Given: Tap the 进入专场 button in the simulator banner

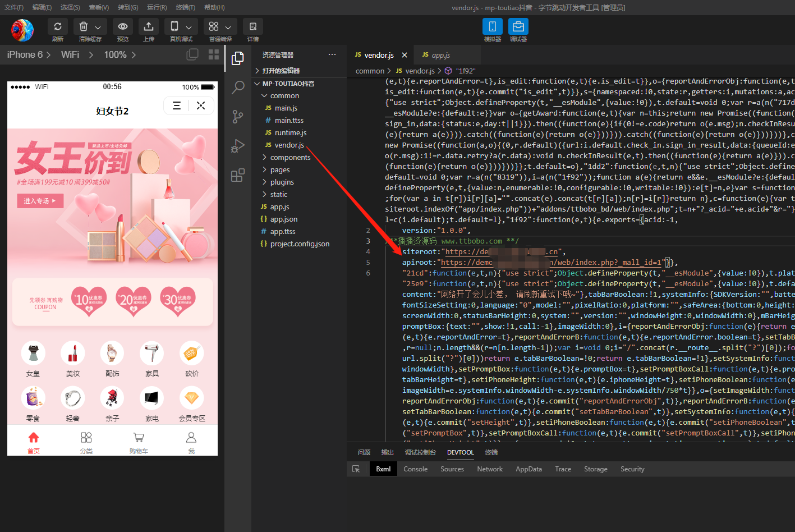Looking at the screenshot, I should tap(40, 201).
